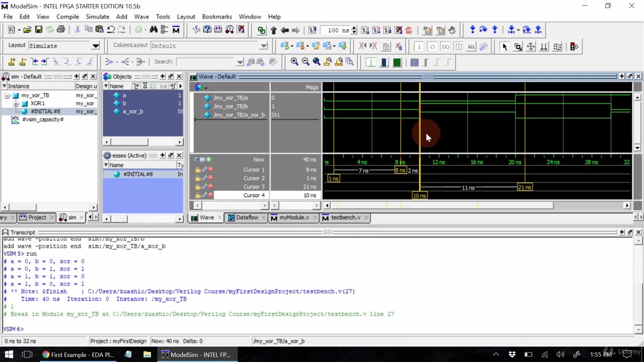The height and width of the screenshot is (362, 644).
Task: Click the Step Over curved arrow icon
Action: coord(484,30)
